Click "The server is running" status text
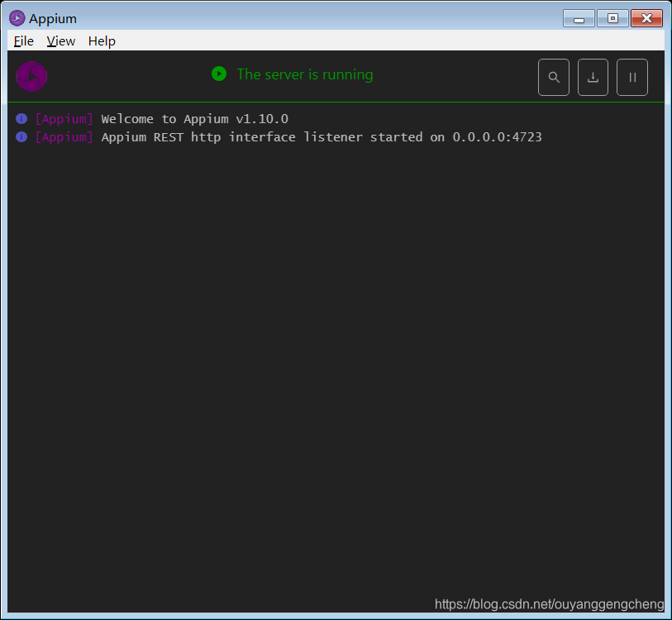672x620 pixels. pos(305,74)
